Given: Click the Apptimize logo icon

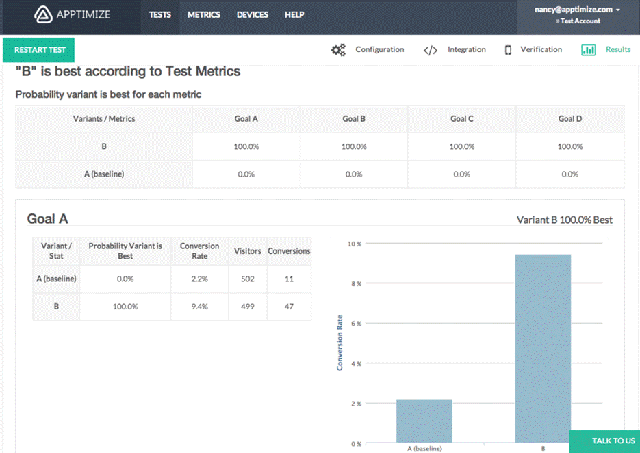Looking at the screenshot, I should click(46, 15).
